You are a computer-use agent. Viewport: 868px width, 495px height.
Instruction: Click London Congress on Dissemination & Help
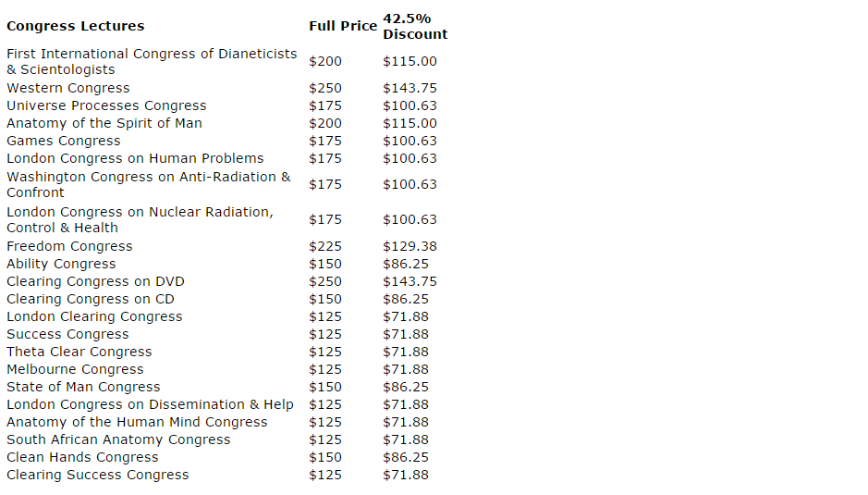[x=150, y=404]
